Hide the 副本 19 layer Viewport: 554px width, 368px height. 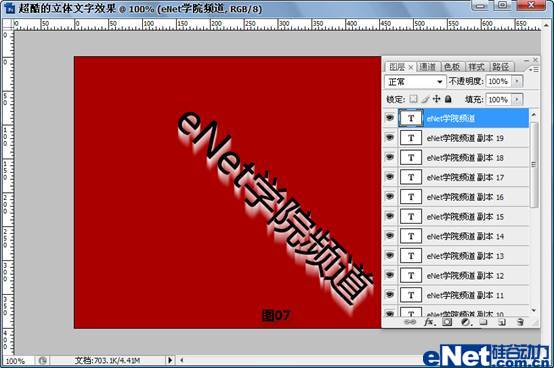click(x=390, y=137)
